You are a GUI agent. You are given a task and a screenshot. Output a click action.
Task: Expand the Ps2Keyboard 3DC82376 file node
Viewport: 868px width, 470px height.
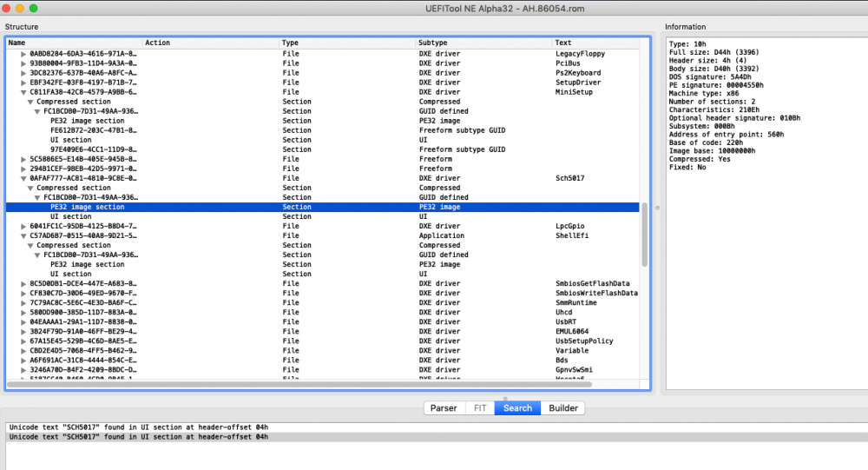[x=23, y=73]
